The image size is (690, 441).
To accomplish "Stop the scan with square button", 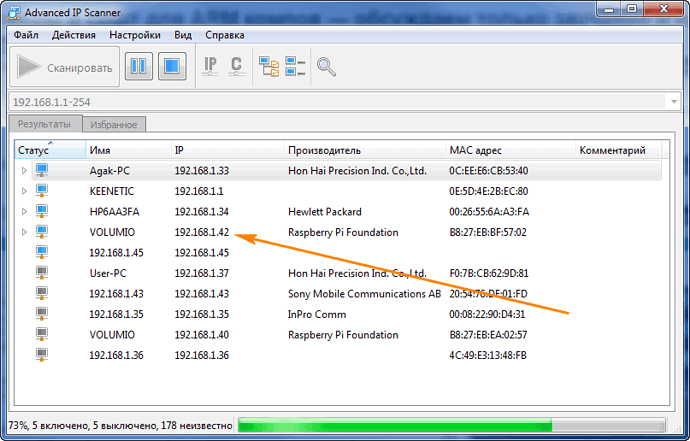I will (x=172, y=66).
